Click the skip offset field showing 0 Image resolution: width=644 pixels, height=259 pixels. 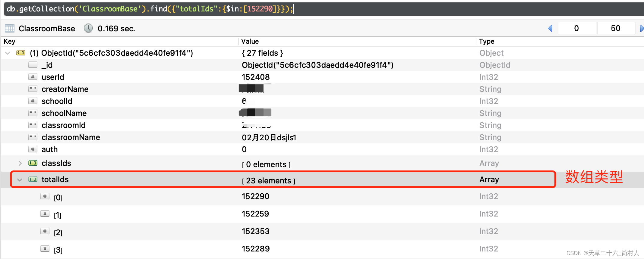(x=576, y=28)
